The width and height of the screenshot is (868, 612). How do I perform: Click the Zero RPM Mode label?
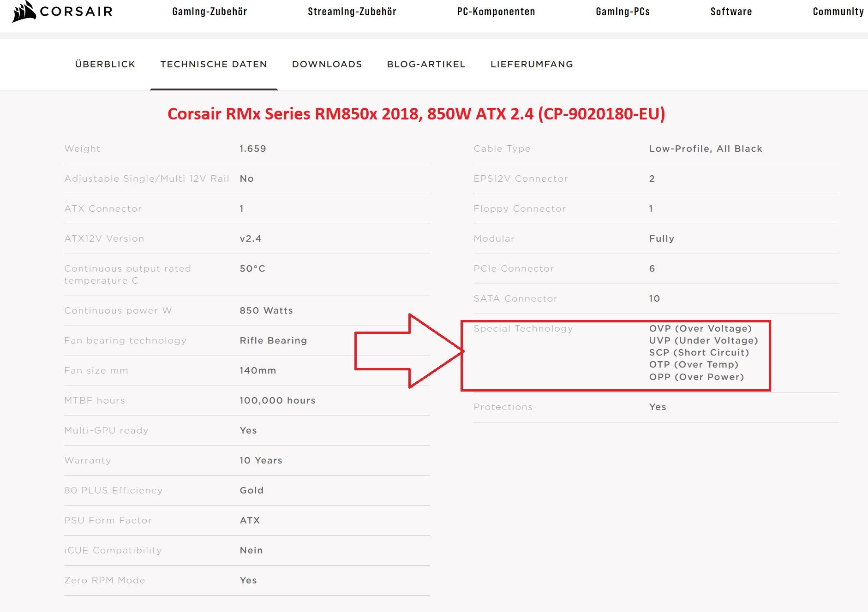[105, 580]
